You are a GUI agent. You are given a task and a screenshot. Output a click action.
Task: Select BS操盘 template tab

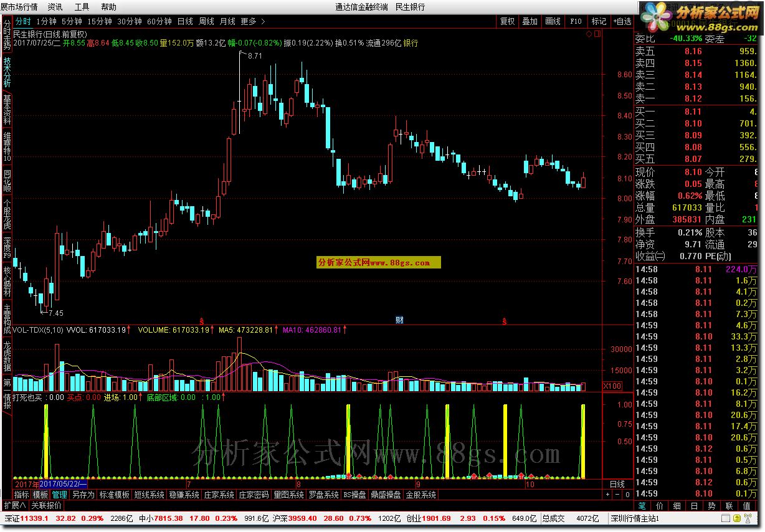click(x=354, y=495)
